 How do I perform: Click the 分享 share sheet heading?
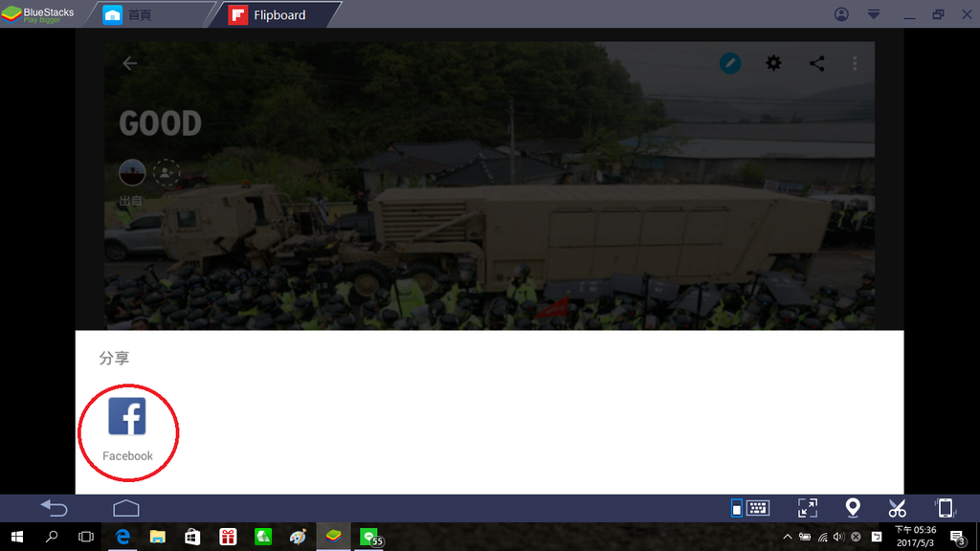114,358
